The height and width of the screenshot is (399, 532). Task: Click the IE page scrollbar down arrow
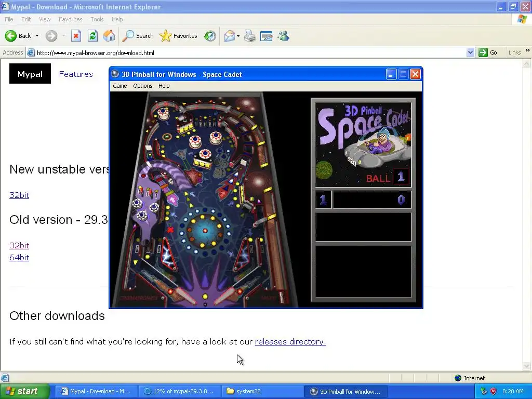click(x=527, y=366)
